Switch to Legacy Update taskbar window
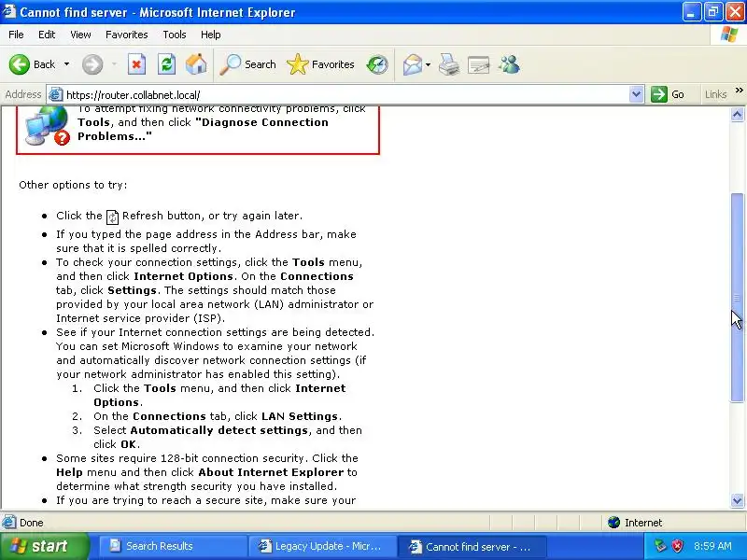This screenshot has width=747, height=560. coord(322,546)
